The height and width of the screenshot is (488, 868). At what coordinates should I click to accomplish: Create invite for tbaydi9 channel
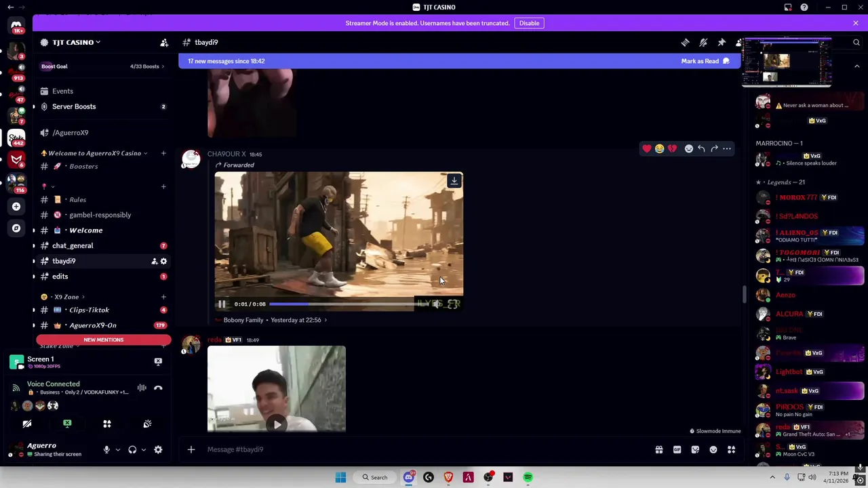154,261
